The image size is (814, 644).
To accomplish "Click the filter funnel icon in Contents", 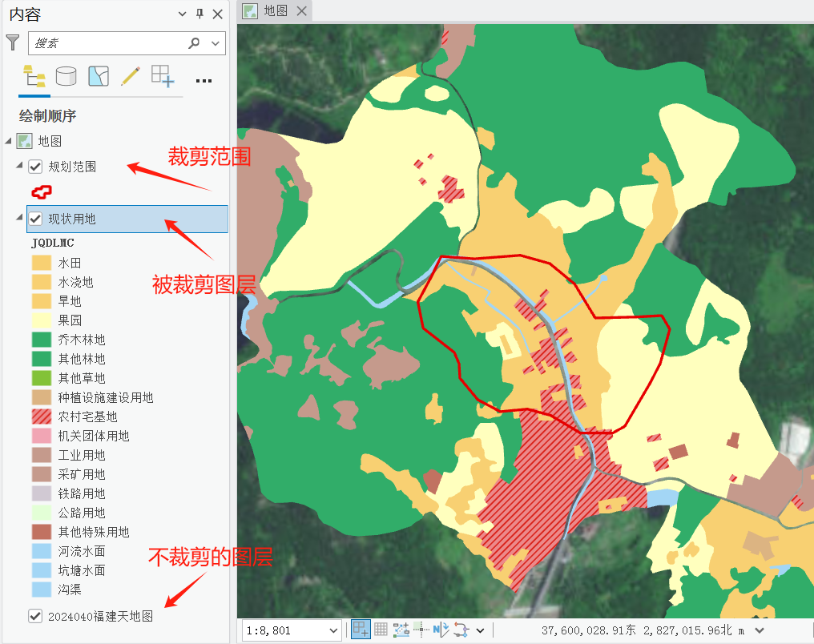I will [x=13, y=42].
